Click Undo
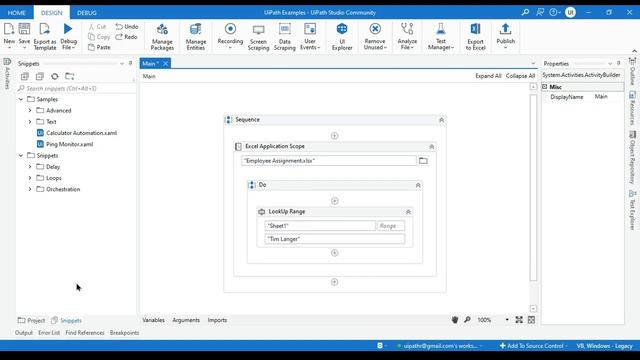Viewport: 640px width, 360px height. (x=127, y=27)
